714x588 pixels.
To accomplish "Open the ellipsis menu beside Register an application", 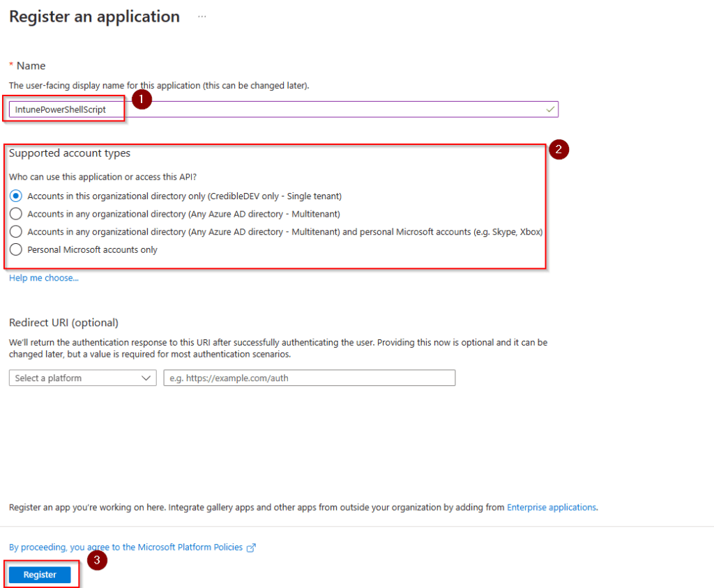I will [202, 17].
